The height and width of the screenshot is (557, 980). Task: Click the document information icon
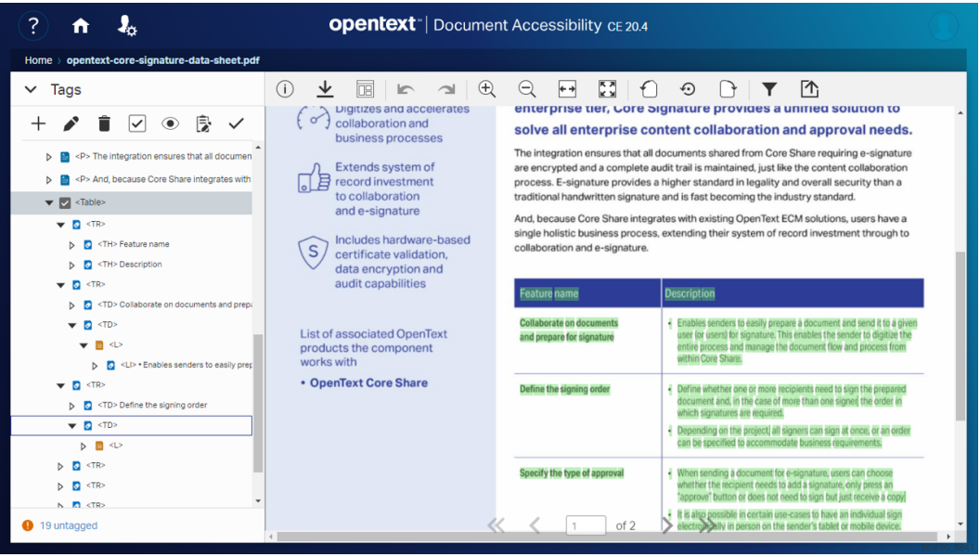tap(285, 89)
